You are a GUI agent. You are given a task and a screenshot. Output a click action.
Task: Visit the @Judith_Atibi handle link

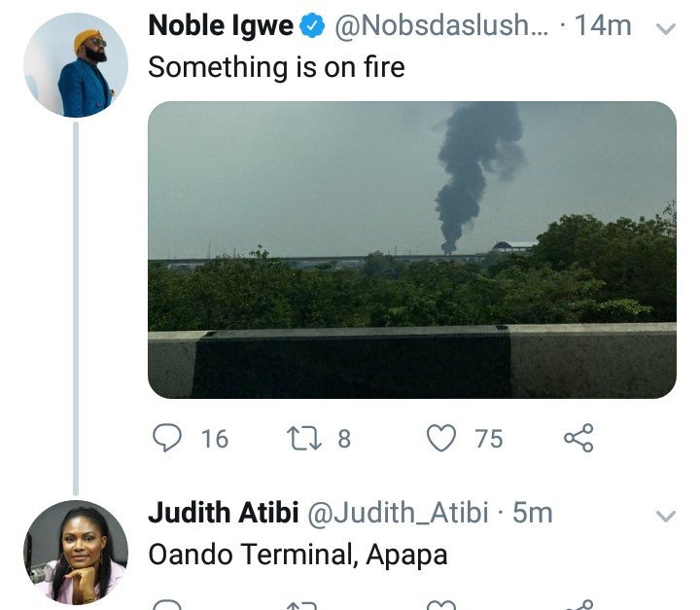click(398, 513)
